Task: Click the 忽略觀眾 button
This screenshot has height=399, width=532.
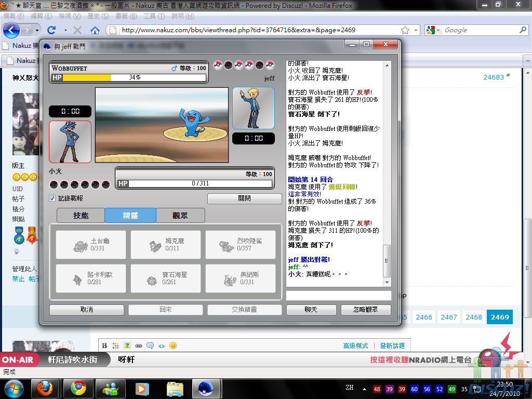Action: tap(366, 310)
